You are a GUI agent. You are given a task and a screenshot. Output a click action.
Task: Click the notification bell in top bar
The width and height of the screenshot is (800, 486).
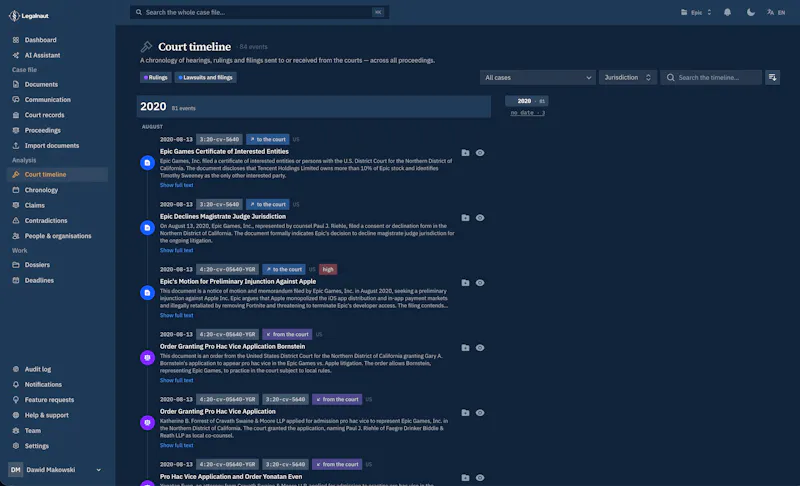[x=727, y=12]
